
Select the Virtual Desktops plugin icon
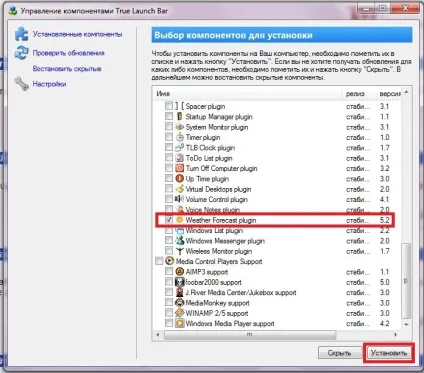(179, 189)
